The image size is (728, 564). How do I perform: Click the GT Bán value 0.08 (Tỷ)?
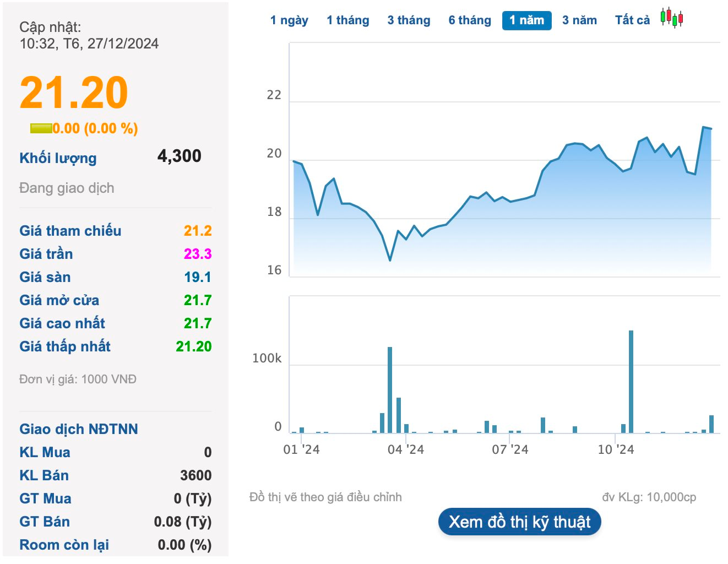pyautogui.click(x=183, y=522)
